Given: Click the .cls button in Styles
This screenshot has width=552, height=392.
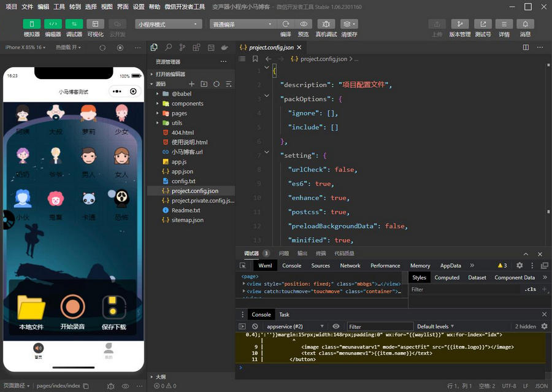Looking at the screenshot, I should [x=530, y=289].
